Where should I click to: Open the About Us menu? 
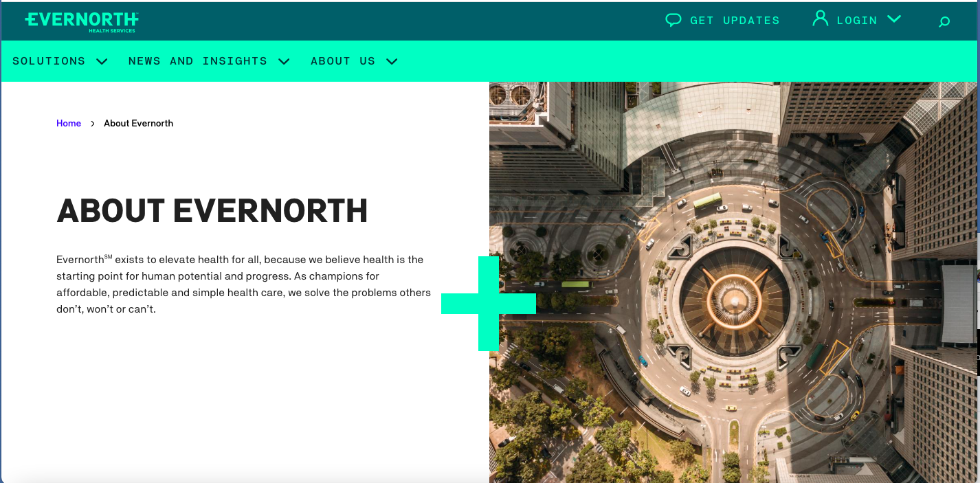click(x=343, y=61)
